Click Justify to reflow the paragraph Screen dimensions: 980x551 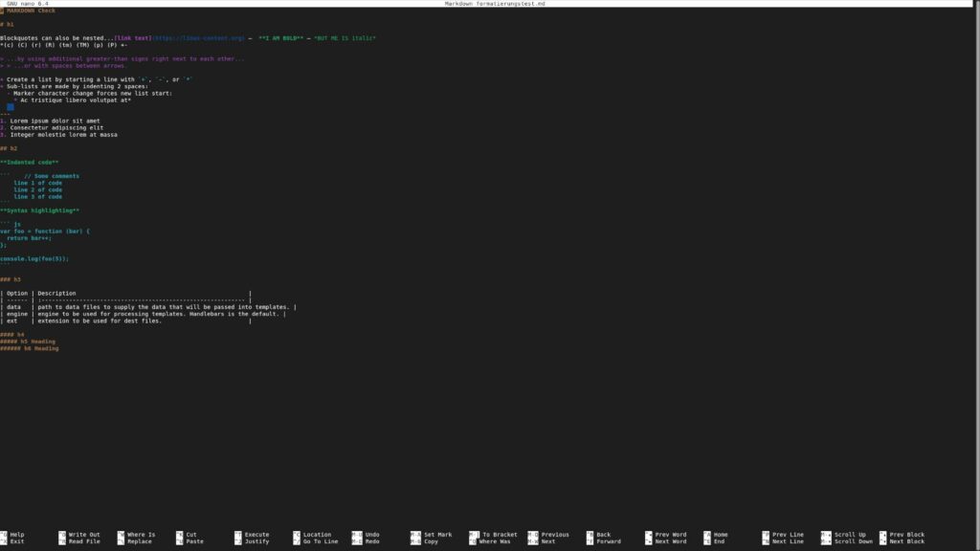click(256, 541)
